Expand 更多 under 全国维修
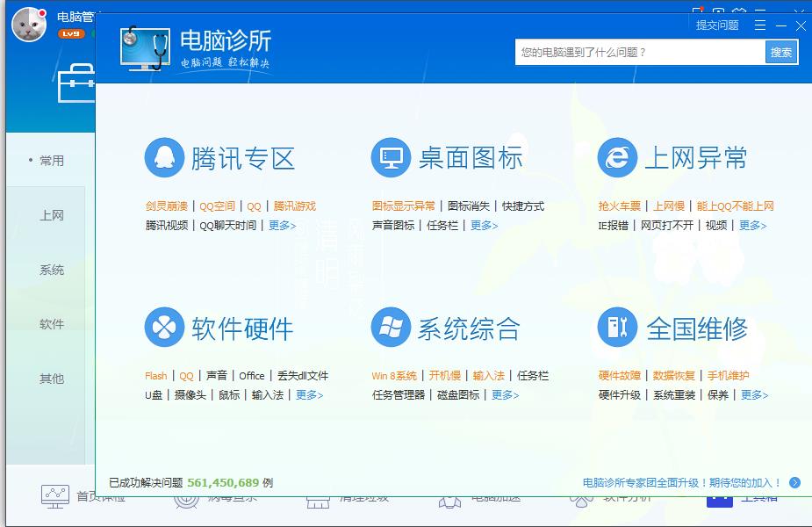Image resolution: width=812 pixels, height=527 pixels. pyautogui.click(x=755, y=395)
